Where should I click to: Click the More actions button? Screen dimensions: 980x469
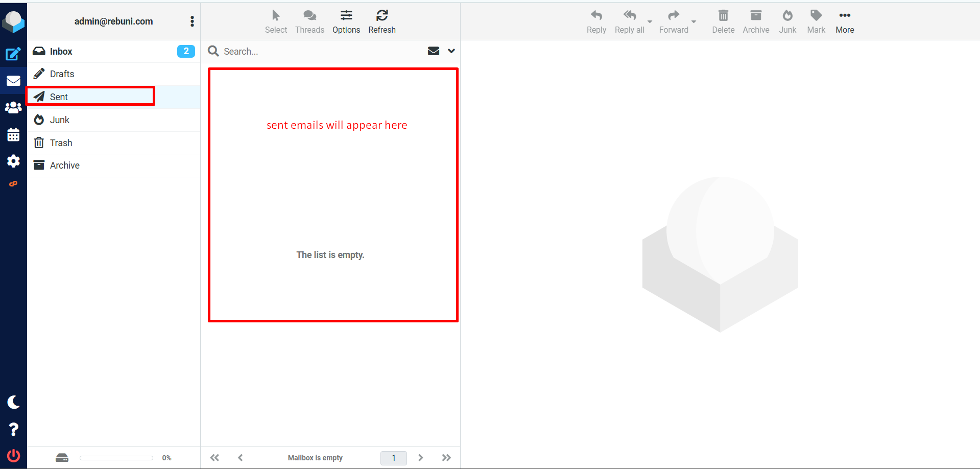[x=845, y=21]
